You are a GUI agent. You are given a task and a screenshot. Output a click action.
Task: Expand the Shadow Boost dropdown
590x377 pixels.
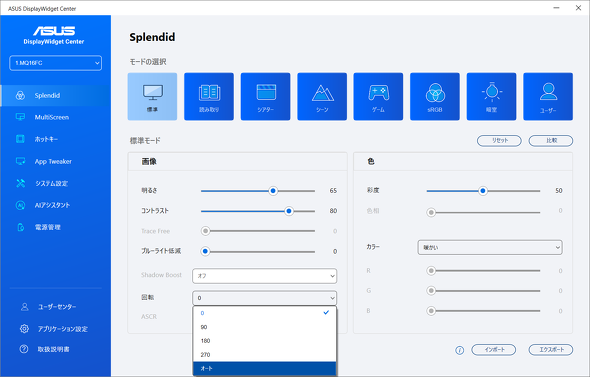(x=265, y=276)
